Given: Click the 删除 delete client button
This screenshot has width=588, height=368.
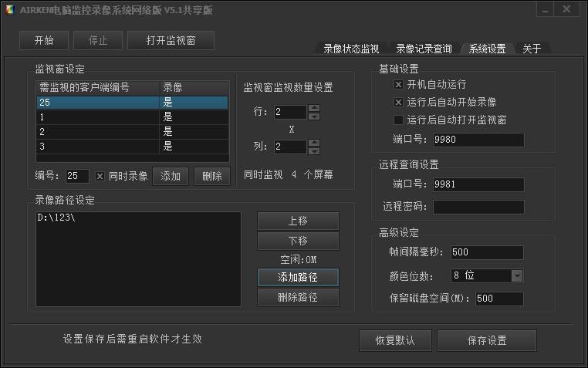Looking at the screenshot, I should [212, 176].
